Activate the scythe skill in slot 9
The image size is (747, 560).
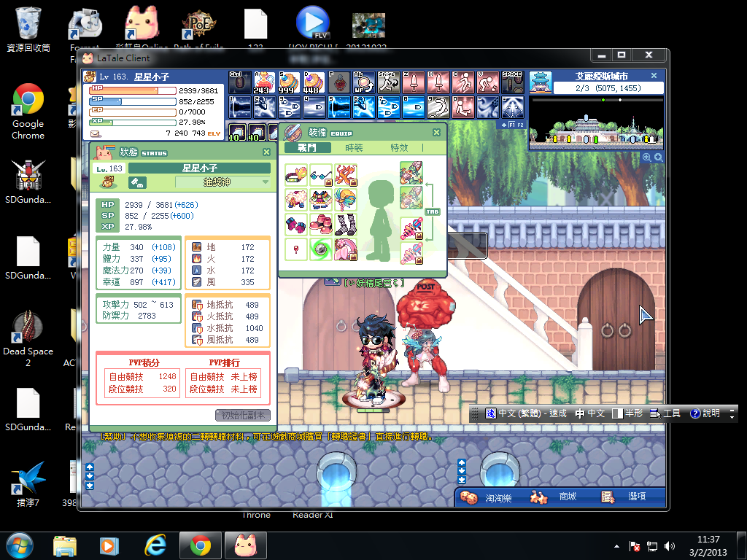438,107
